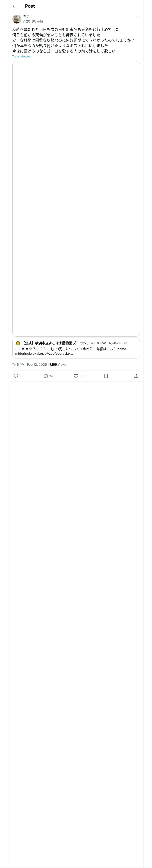Open the large attached media image

click(x=76, y=199)
